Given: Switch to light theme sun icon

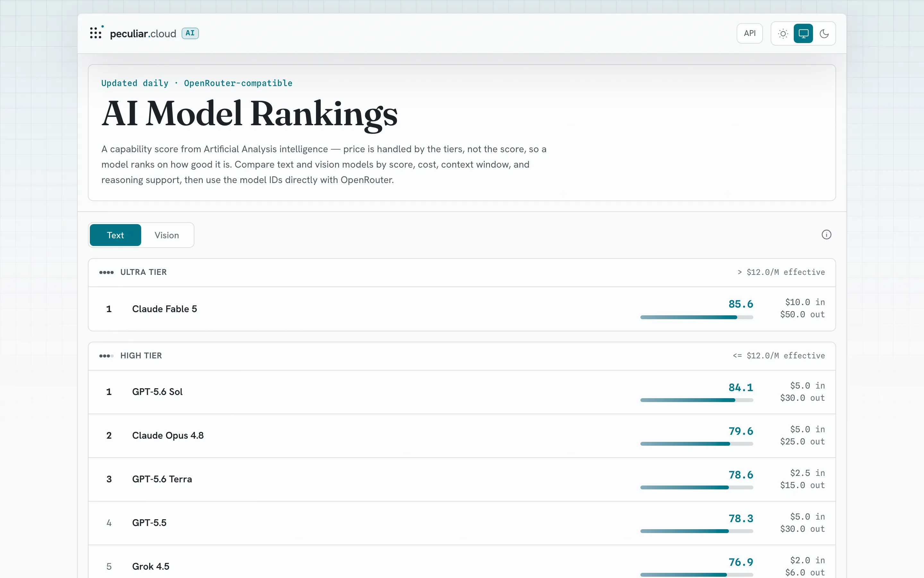Looking at the screenshot, I should coord(783,34).
